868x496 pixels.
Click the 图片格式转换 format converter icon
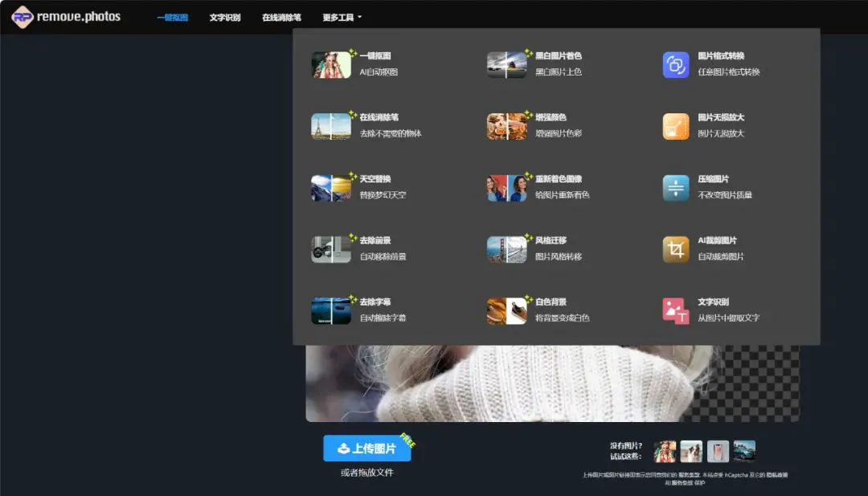click(x=676, y=65)
